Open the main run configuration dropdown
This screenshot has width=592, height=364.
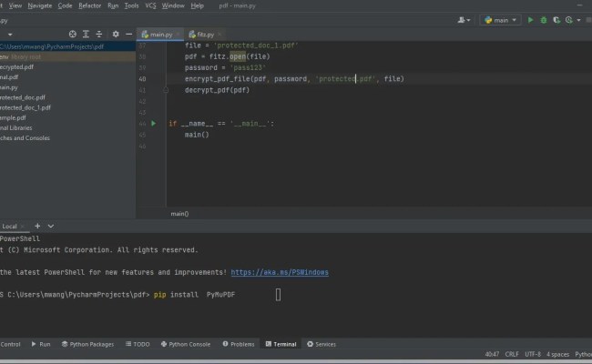point(500,20)
